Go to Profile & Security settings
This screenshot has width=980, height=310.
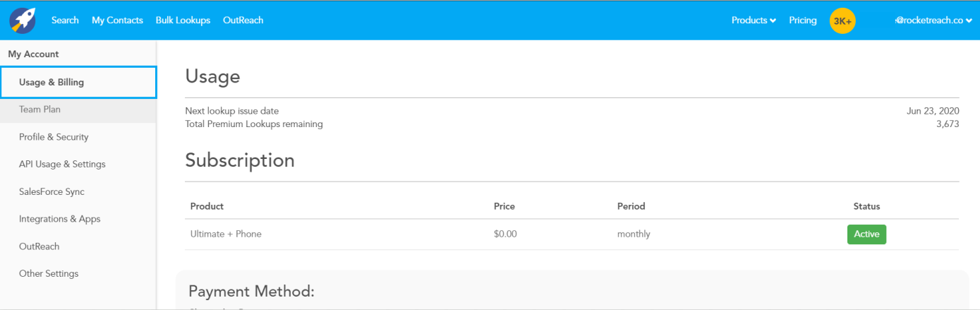pos(54,137)
